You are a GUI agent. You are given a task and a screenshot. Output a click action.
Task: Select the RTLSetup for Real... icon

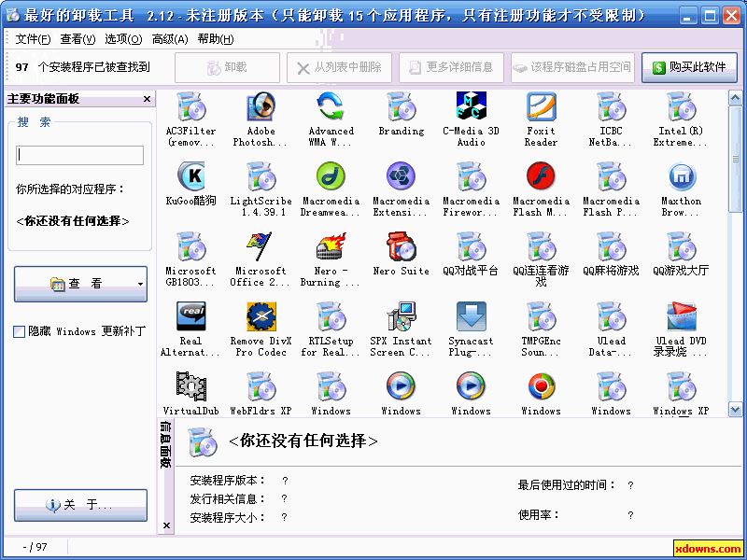(331, 316)
